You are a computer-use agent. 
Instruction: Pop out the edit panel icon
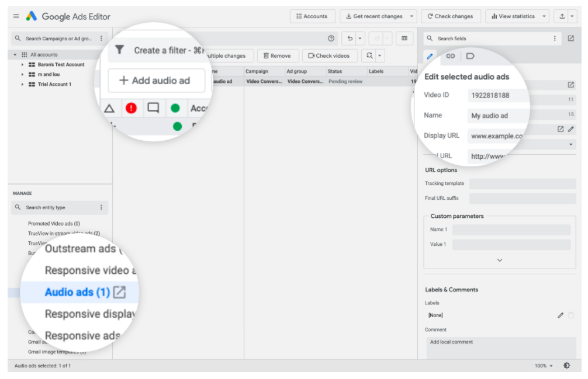(x=570, y=38)
